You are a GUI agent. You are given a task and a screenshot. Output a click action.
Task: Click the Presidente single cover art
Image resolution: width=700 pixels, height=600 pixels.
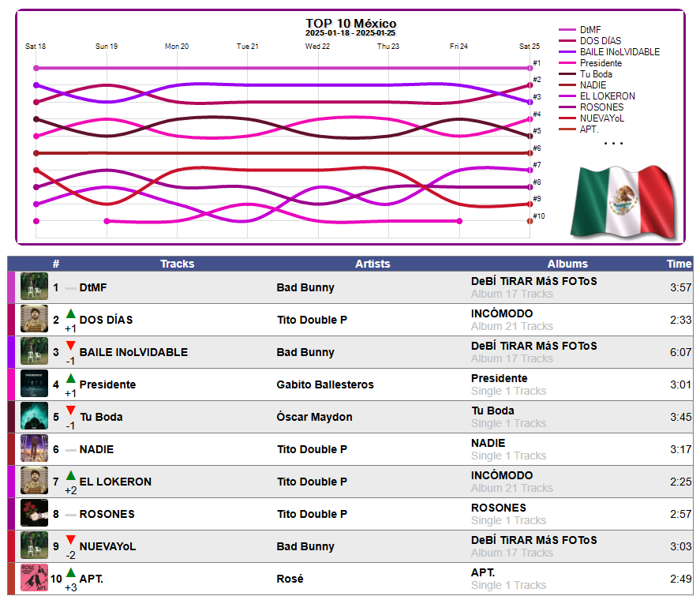34,384
